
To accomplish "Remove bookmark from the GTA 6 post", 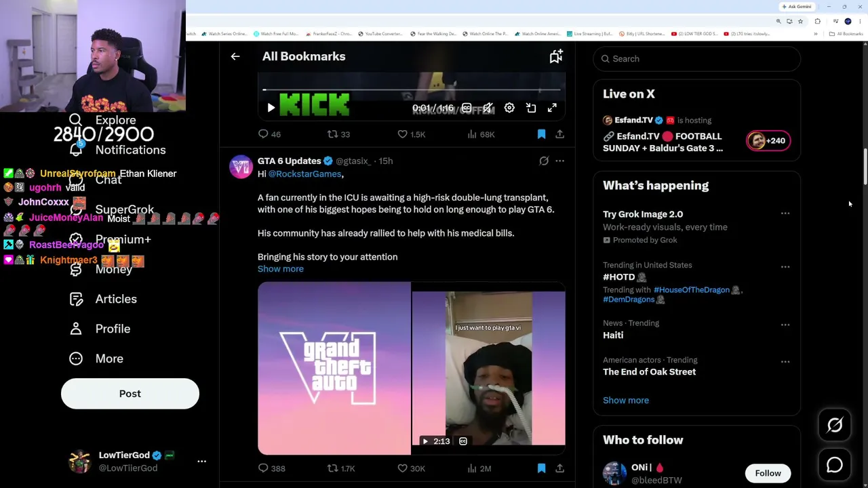I will (x=541, y=468).
